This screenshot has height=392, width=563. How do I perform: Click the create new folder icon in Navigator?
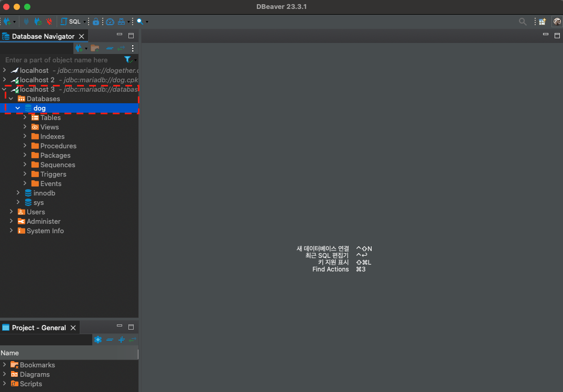95,48
